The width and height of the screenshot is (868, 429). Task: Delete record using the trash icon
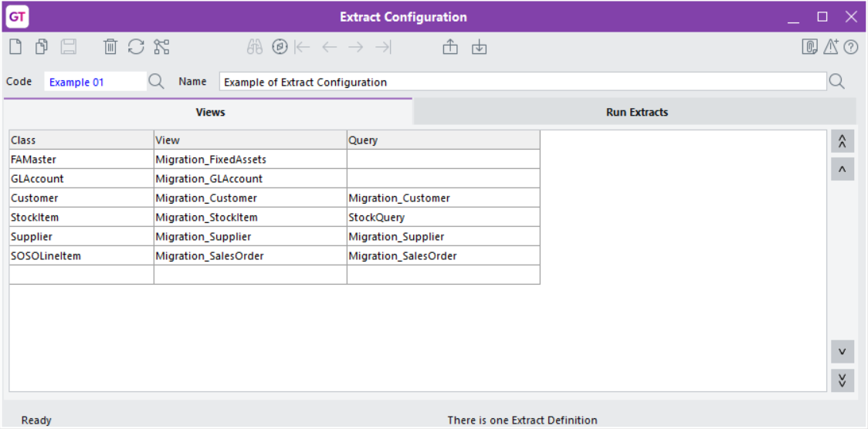[x=110, y=47]
